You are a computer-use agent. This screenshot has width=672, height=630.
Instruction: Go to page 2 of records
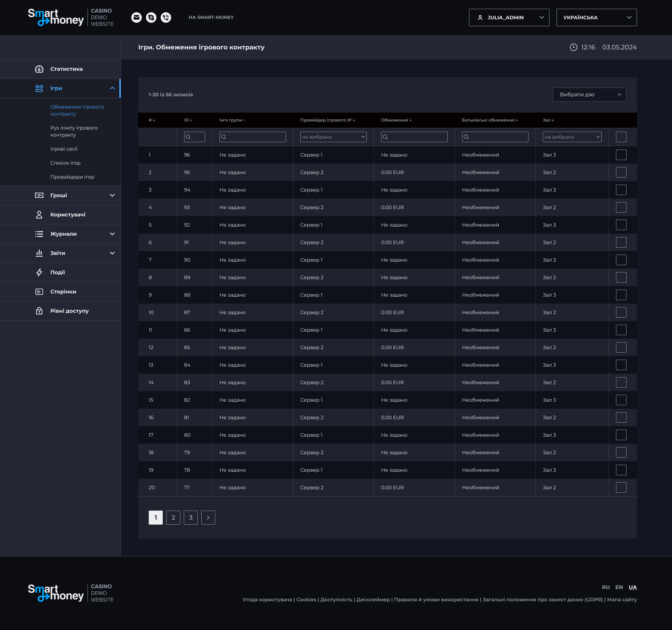pyautogui.click(x=173, y=518)
